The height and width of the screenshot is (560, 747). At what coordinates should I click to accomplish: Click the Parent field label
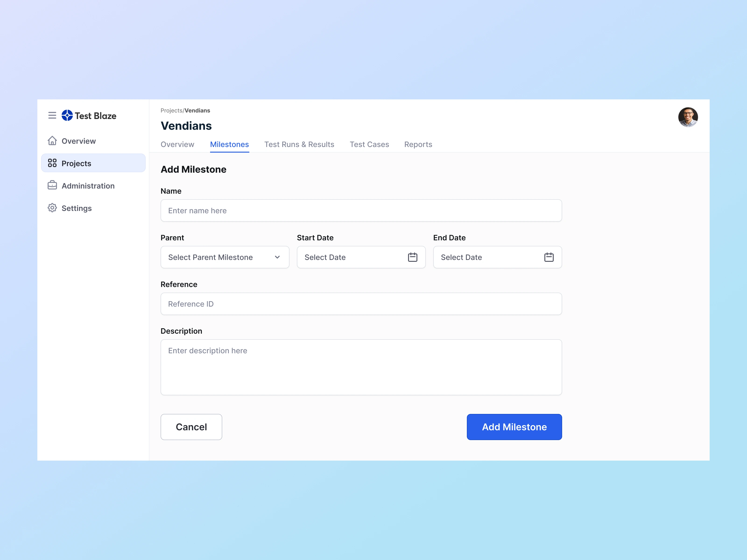pyautogui.click(x=172, y=238)
